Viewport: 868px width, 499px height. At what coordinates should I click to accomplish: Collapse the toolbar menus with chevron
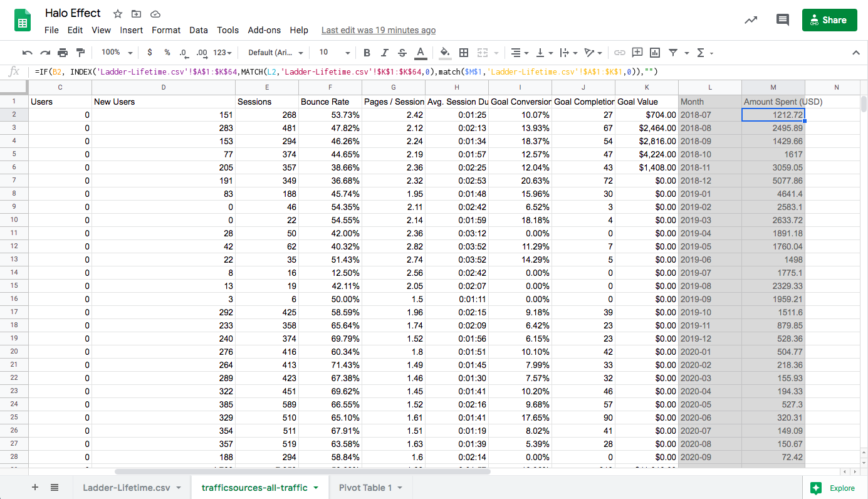point(856,53)
